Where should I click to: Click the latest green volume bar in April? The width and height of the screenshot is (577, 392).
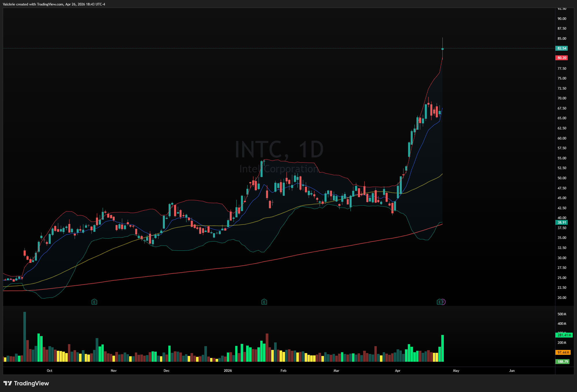click(442, 349)
